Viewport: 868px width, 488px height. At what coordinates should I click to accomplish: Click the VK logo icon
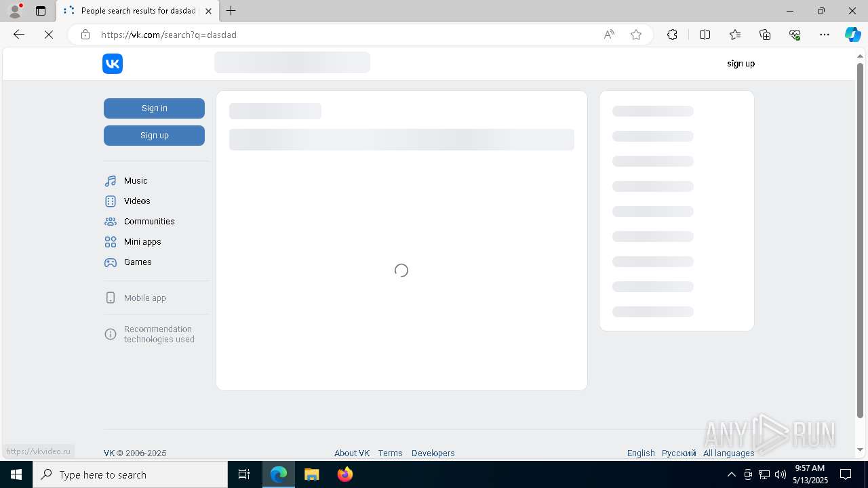click(x=113, y=64)
